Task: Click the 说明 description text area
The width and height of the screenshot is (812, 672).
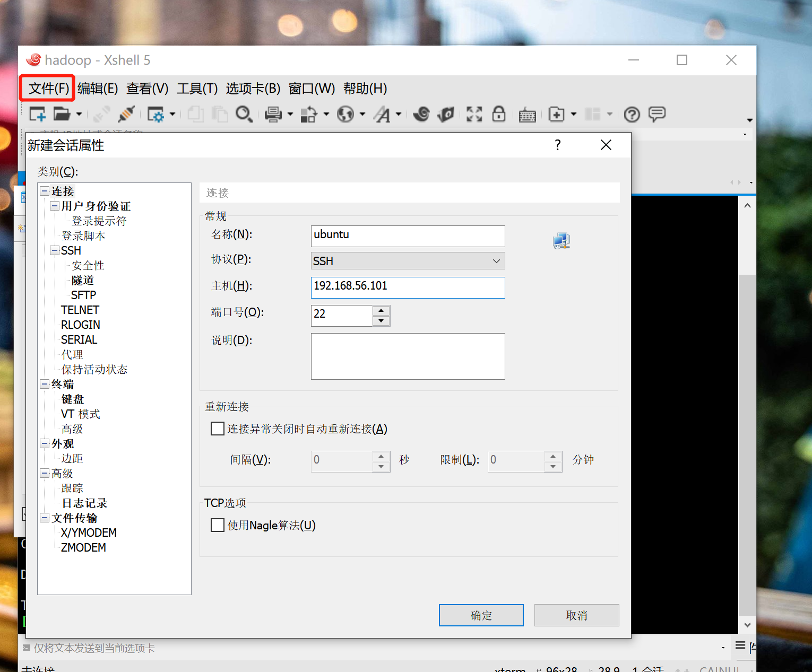Action: 408,356
